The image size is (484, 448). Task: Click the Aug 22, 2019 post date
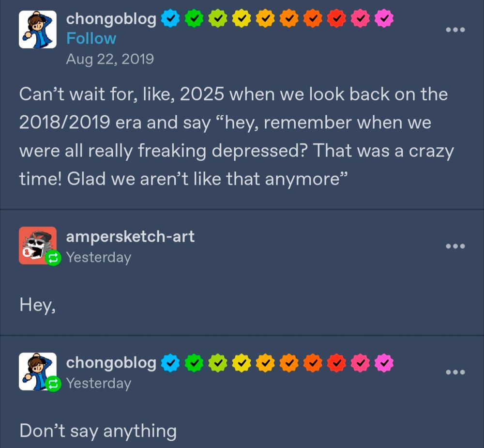(110, 59)
